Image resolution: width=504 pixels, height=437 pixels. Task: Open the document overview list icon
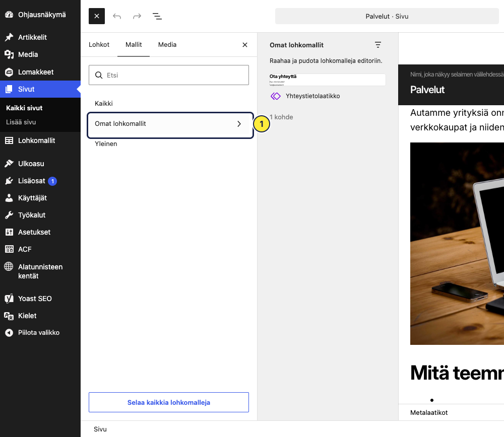(x=157, y=16)
